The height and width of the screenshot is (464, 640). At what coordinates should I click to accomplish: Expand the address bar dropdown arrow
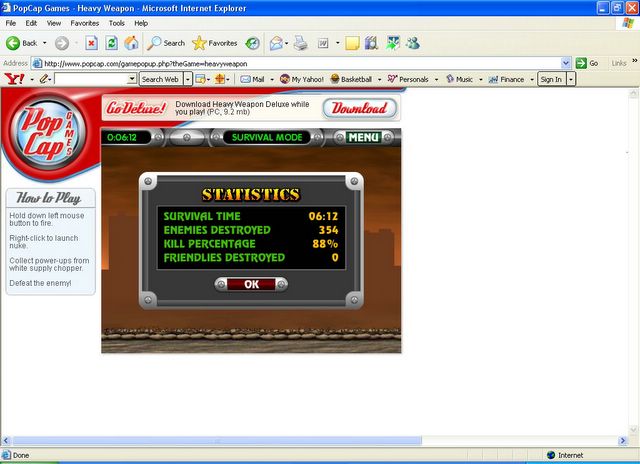(566, 63)
